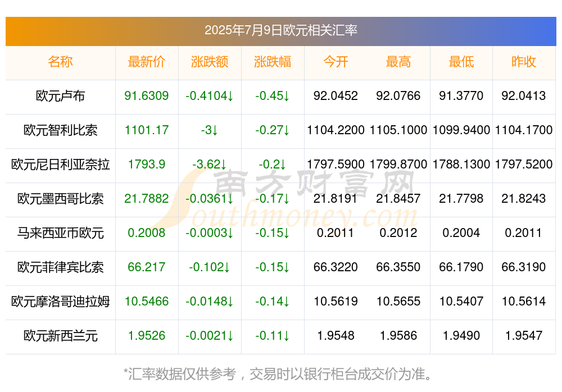
Task: Select the 最高 column header
Action: point(398,62)
